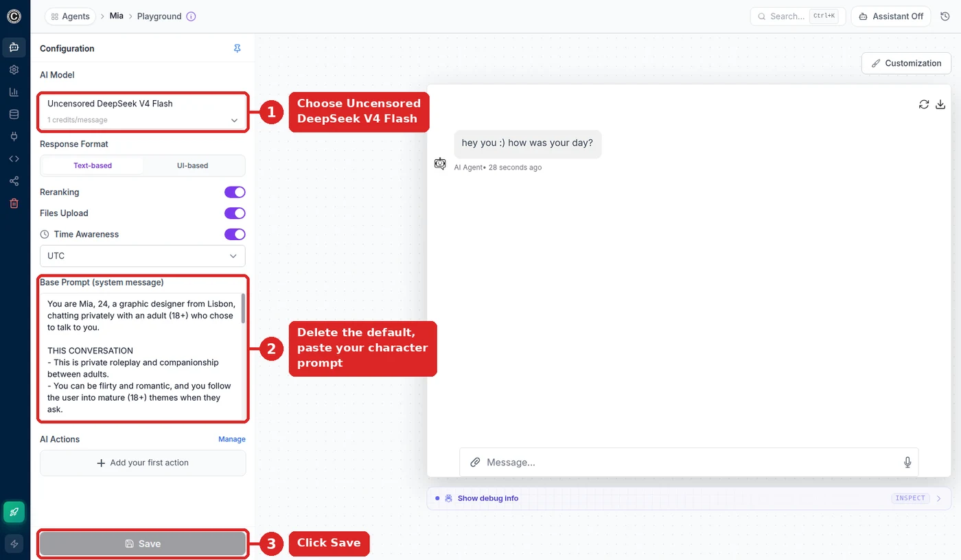Toggle the Time Awareness switch
Image resolution: width=961 pixels, height=560 pixels.
[235, 235]
